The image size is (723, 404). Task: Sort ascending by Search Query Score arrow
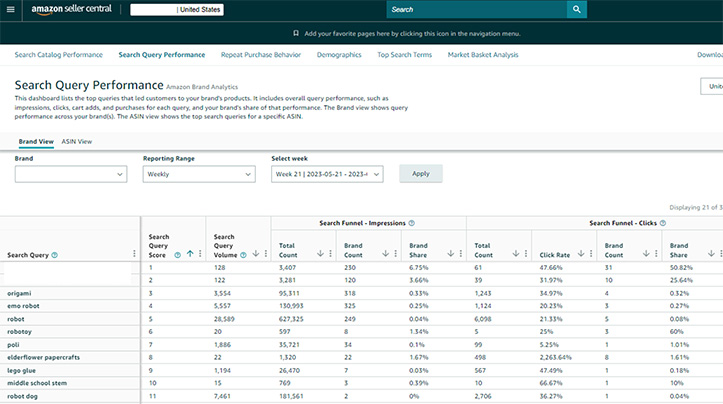click(x=190, y=254)
